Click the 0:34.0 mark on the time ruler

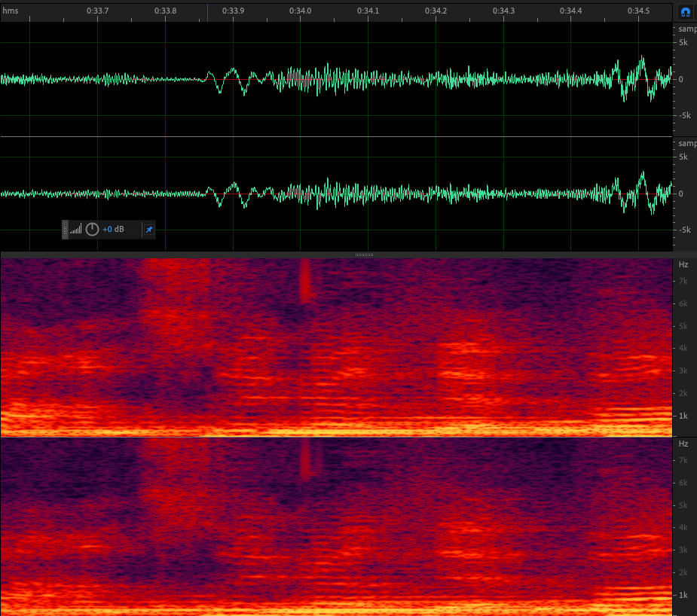click(301, 11)
